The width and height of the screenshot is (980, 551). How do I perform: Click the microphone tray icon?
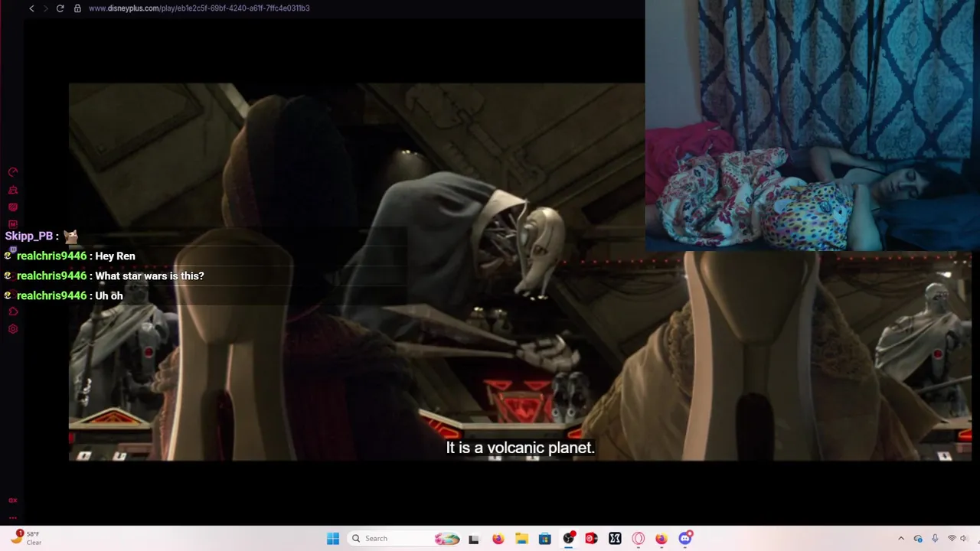pyautogui.click(x=935, y=539)
